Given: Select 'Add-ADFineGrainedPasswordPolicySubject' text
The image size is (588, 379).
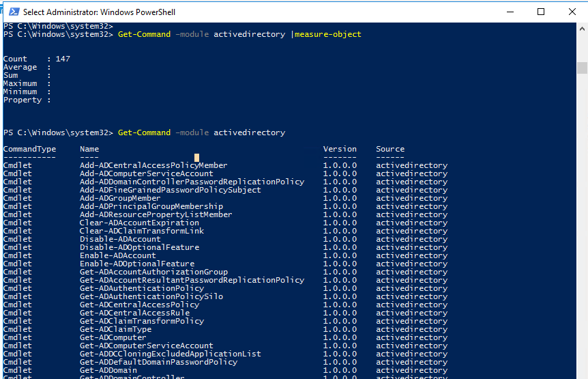Looking at the screenshot, I should tap(171, 191).
